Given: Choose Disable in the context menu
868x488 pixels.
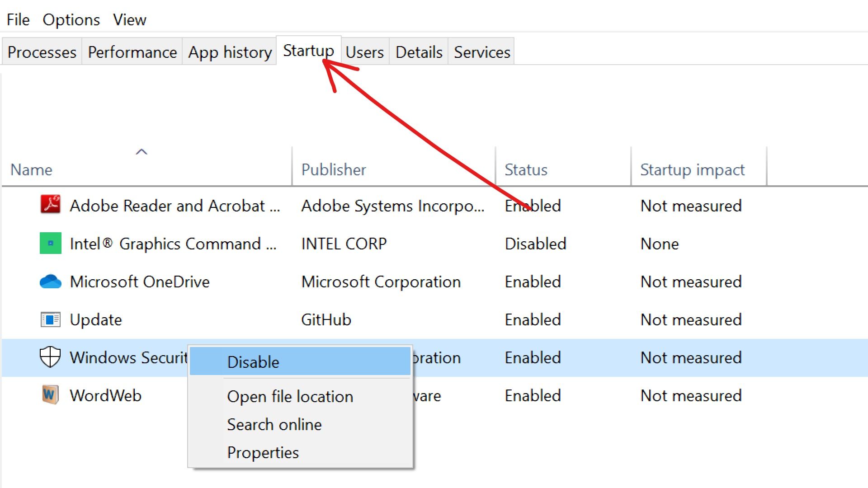Looking at the screenshot, I should [x=253, y=362].
